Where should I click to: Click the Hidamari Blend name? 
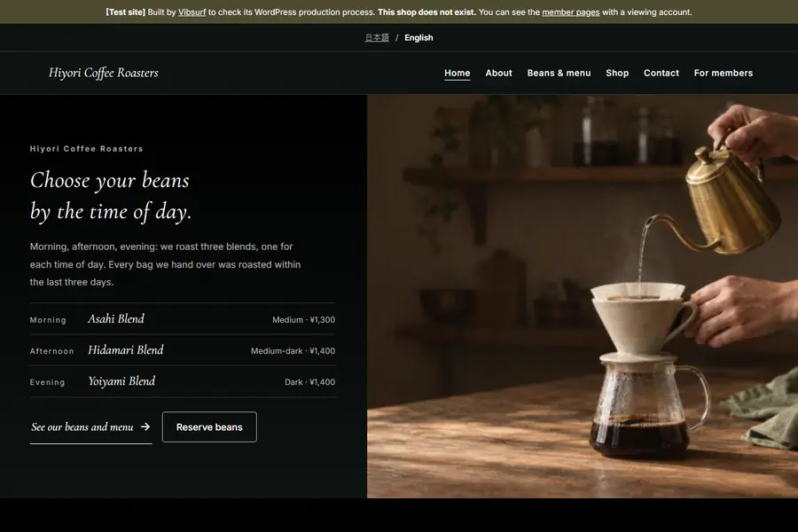coord(126,349)
